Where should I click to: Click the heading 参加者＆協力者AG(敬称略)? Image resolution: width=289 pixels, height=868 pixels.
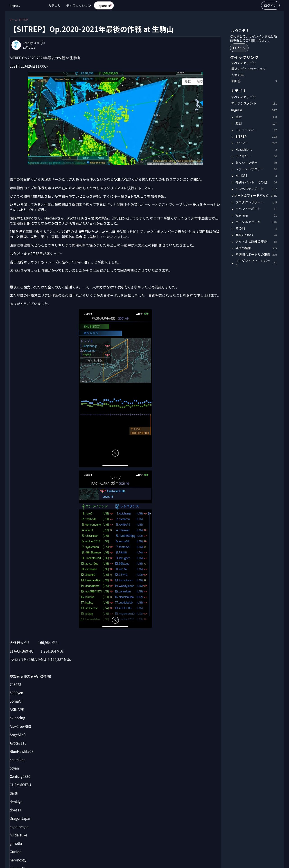30,676
